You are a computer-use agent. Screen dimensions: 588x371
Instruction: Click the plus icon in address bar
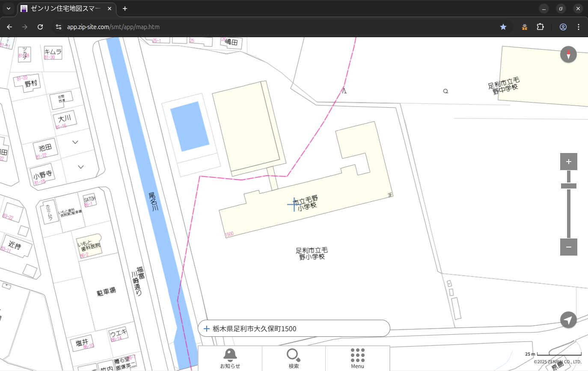click(207, 329)
